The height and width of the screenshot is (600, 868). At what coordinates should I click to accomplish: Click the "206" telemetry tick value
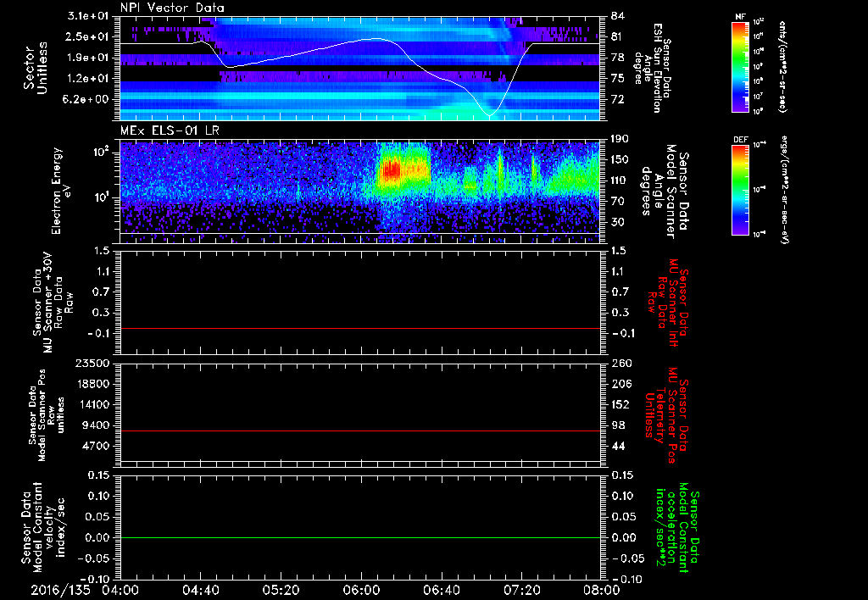(x=620, y=384)
